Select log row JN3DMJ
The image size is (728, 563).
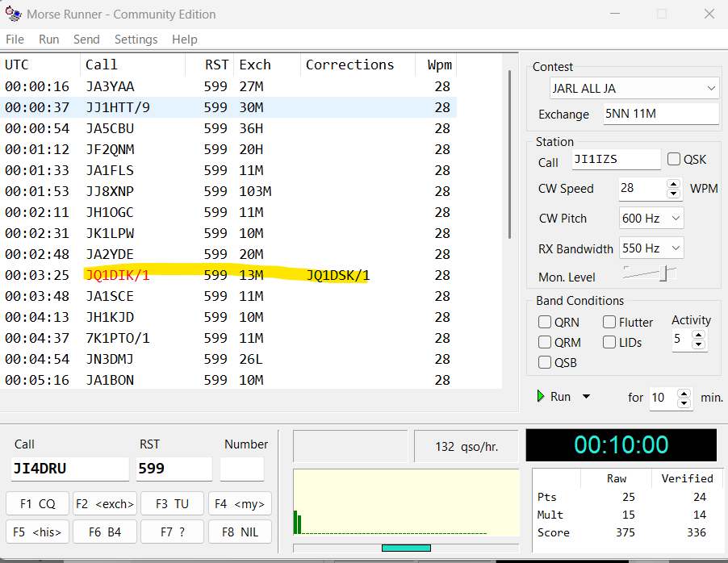point(228,359)
